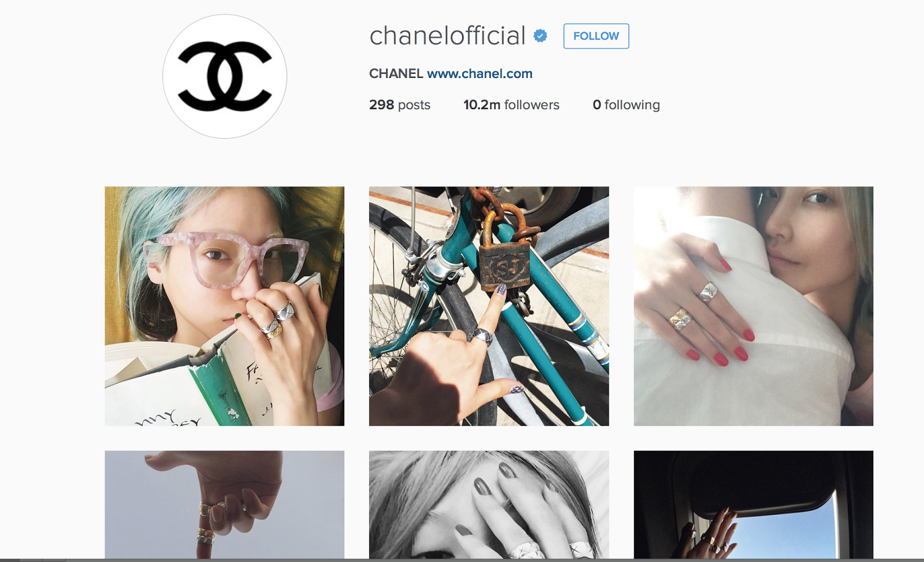The width and height of the screenshot is (924, 562).
Task: Open photo of hand with red nails
Action: 753,306
